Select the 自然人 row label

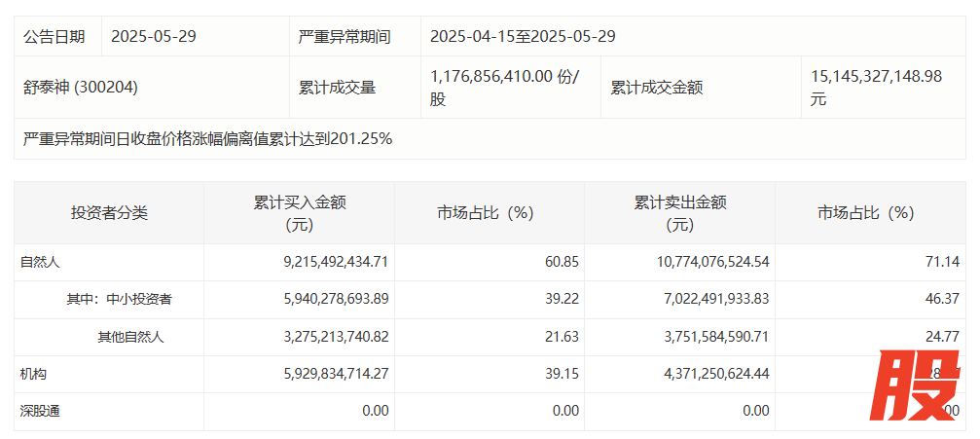pos(41,262)
